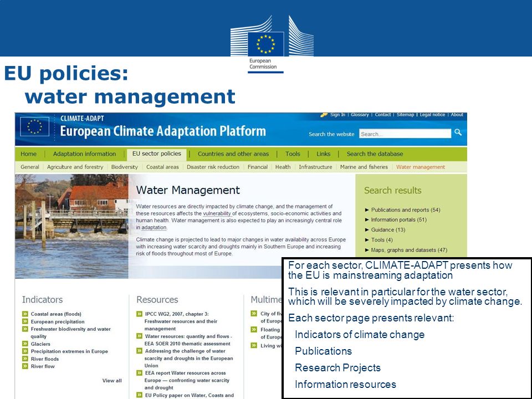Select Marine and fisheries submenu

point(364,167)
